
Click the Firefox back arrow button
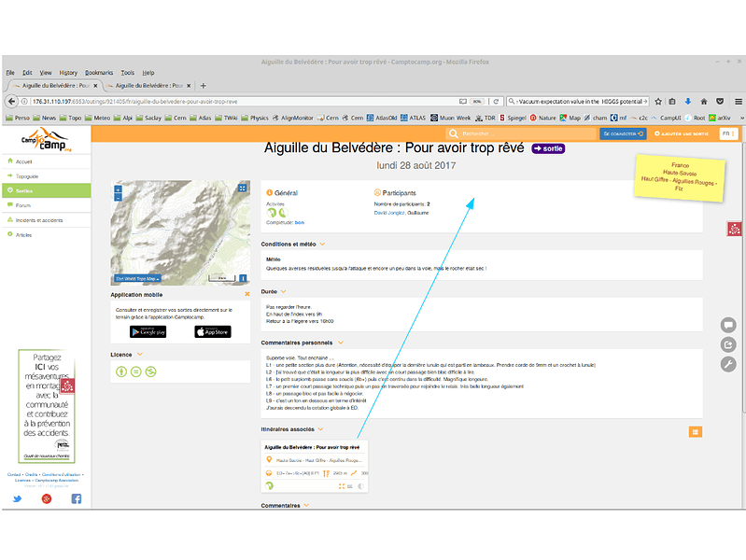12,102
